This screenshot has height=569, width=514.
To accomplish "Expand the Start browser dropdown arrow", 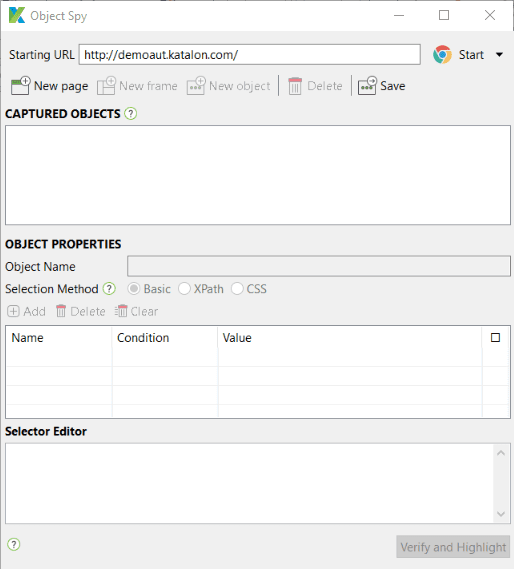I will [x=499, y=55].
